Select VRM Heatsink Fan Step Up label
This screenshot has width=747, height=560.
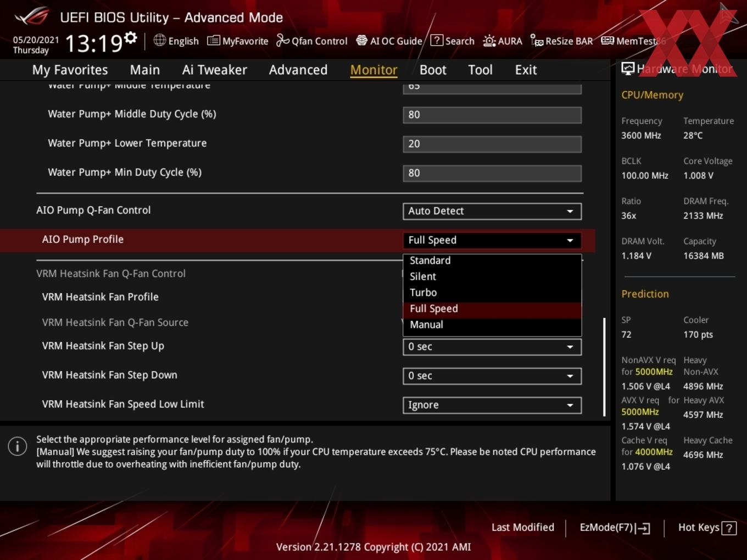(103, 346)
